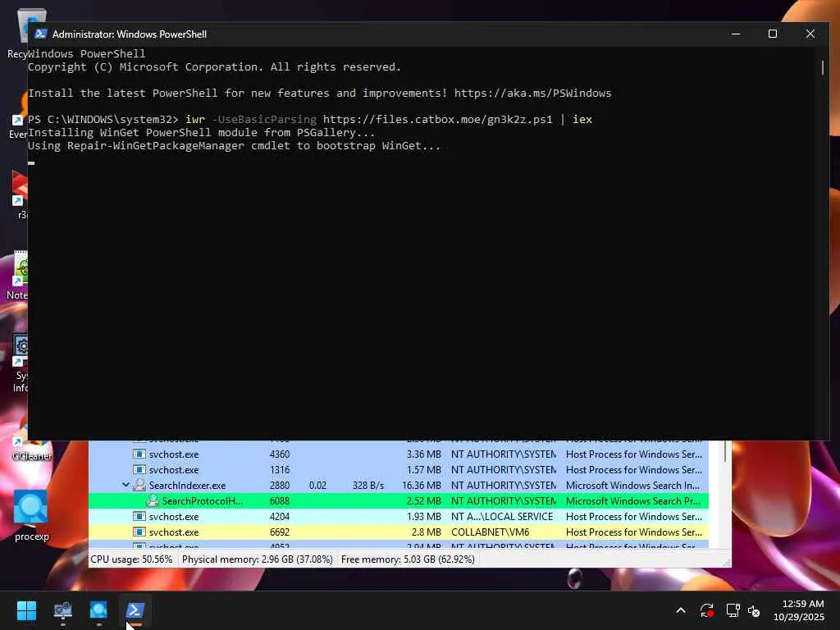
Task: Click the 16.36 MB memory value
Action: tap(421, 486)
